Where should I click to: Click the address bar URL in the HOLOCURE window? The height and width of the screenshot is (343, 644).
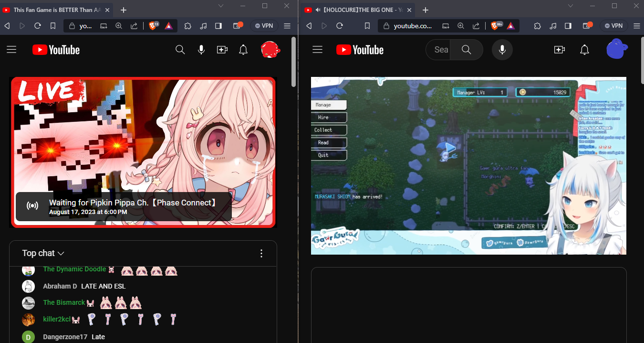pos(413,26)
